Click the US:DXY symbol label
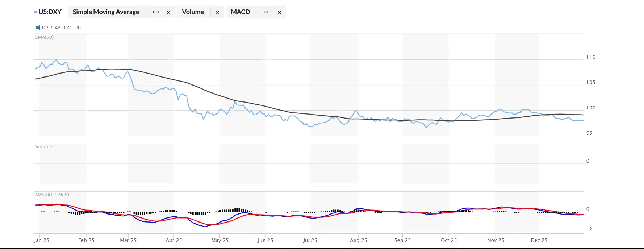 click(x=50, y=12)
